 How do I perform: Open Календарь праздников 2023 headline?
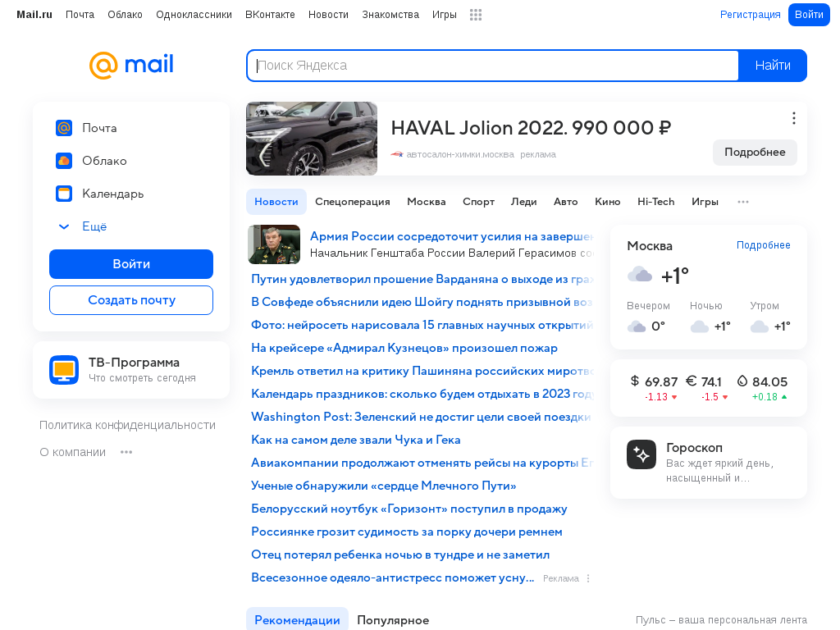(x=422, y=394)
